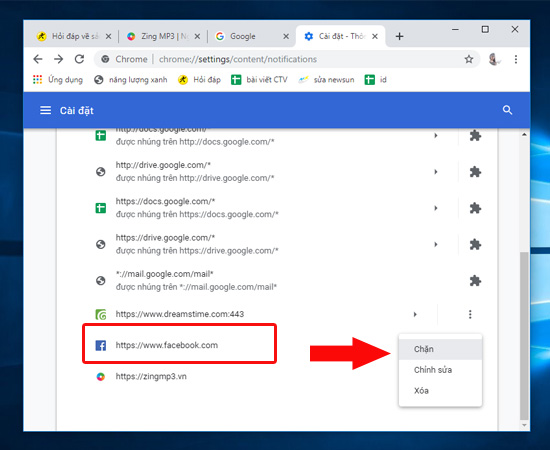The image size is (550, 450).
Task: Reload the settings page
Action: point(80,59)
